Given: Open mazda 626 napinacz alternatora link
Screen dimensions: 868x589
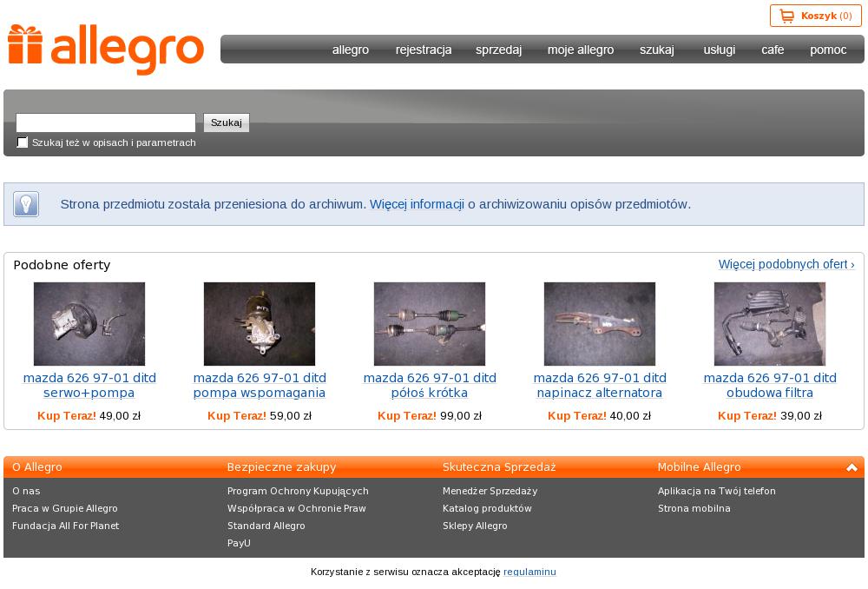Looking at the screenshot, I should pyautogui.click(x=600, y=385).
